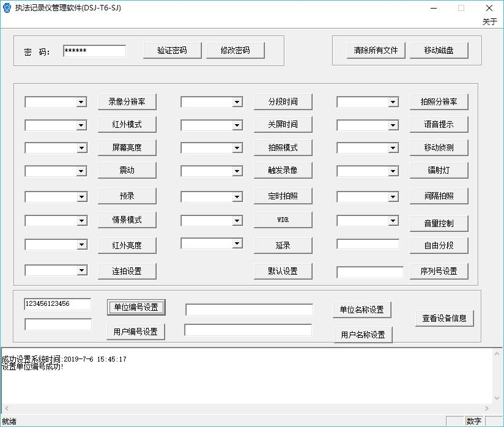Click the 用户编号设置 button
This screenshot has height=427, width=504.
pos(136,332)
